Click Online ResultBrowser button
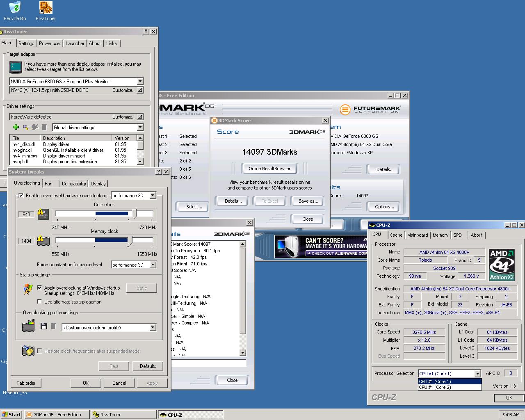This screenshot has width=525, height=420. pyautogui.click(x=269, y=169)
